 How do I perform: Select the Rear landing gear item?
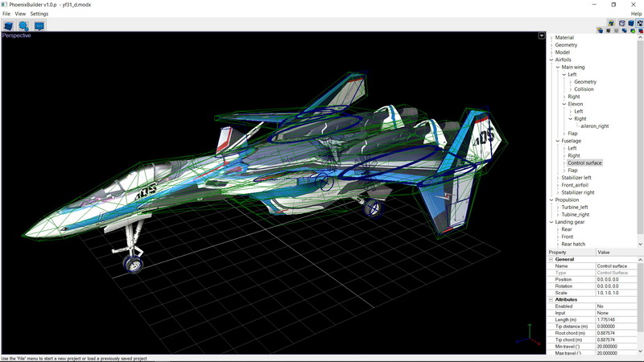(567, 229)
